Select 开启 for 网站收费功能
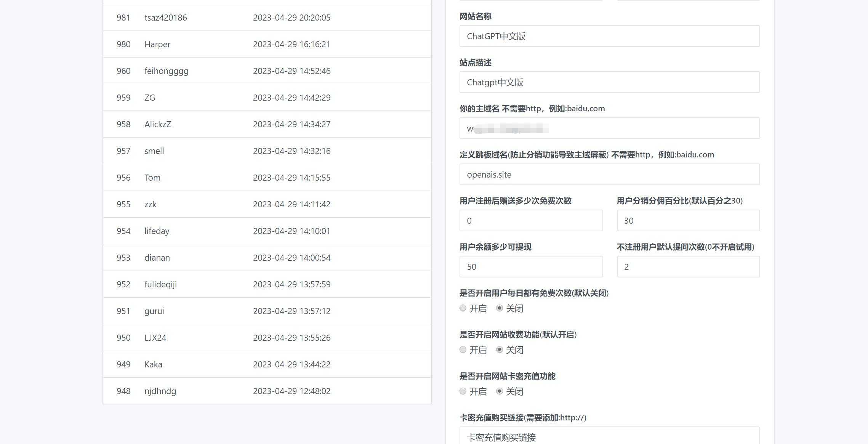868x444 pixels. coord(463,349)
